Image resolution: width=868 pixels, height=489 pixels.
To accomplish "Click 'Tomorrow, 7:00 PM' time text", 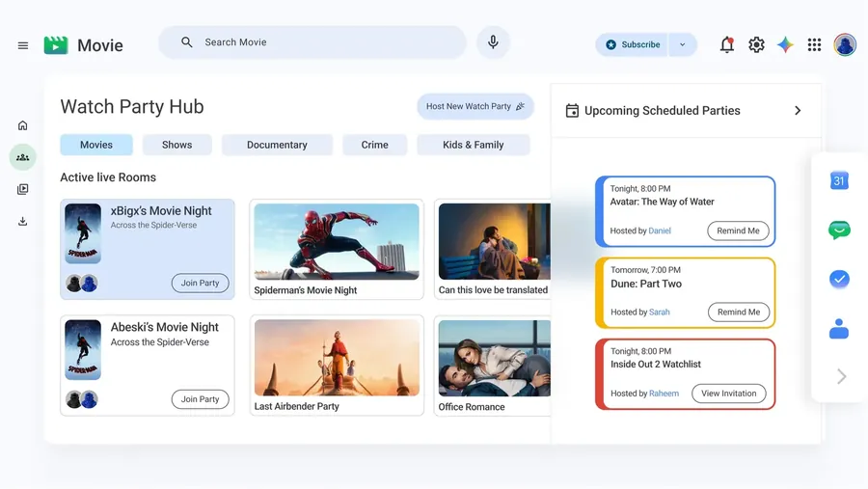I will click(x=645, y=270).
